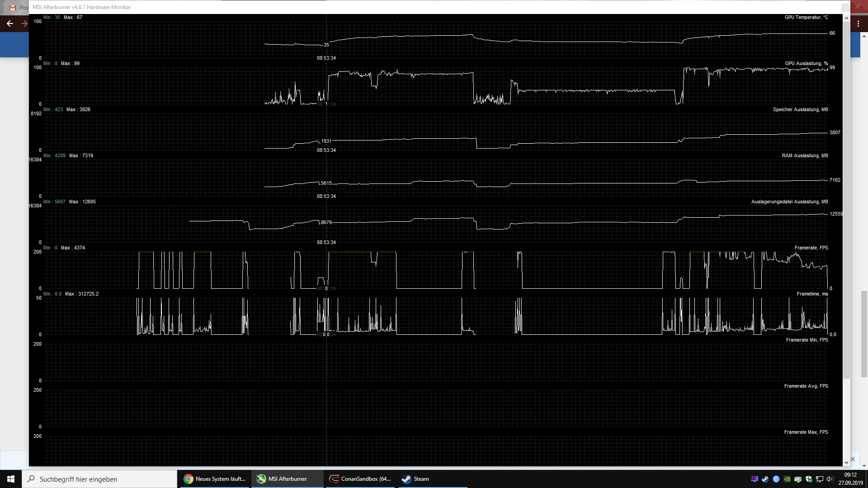
Task: Open the Windows Start menu
Action: click(x=11, y=479)
